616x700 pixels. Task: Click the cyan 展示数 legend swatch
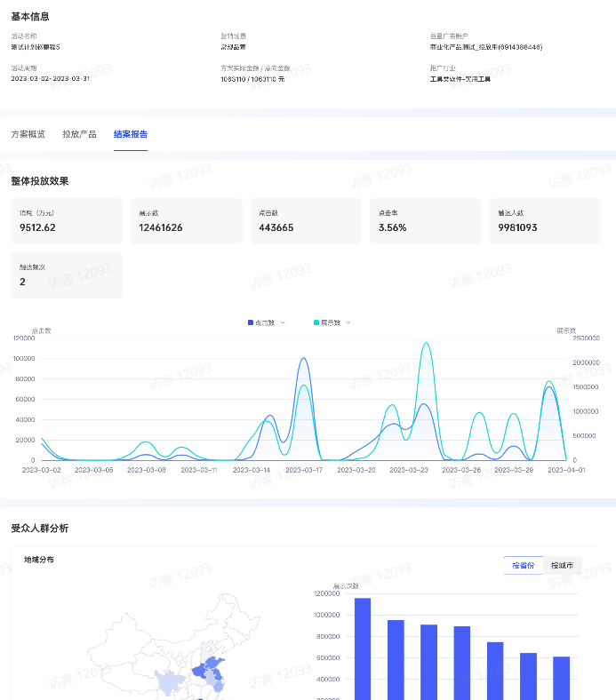click(x=316, y=322)
